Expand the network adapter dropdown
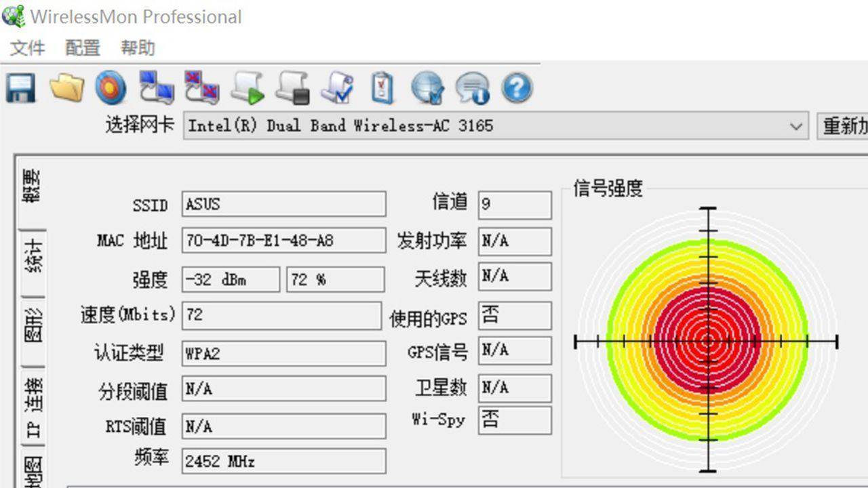The width and height of the screenshot is (868, 488). tap(797, 126)
